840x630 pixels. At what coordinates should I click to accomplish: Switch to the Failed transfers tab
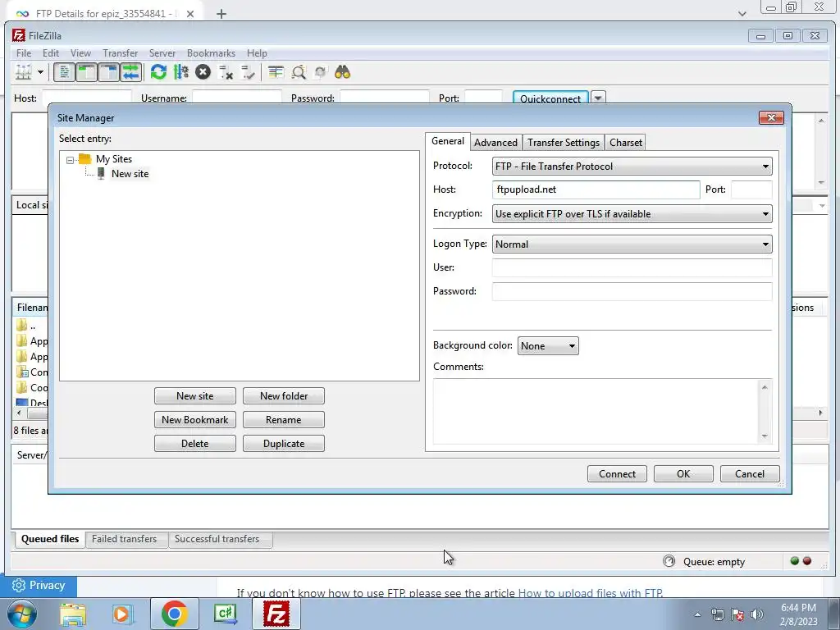click(125, 539)
